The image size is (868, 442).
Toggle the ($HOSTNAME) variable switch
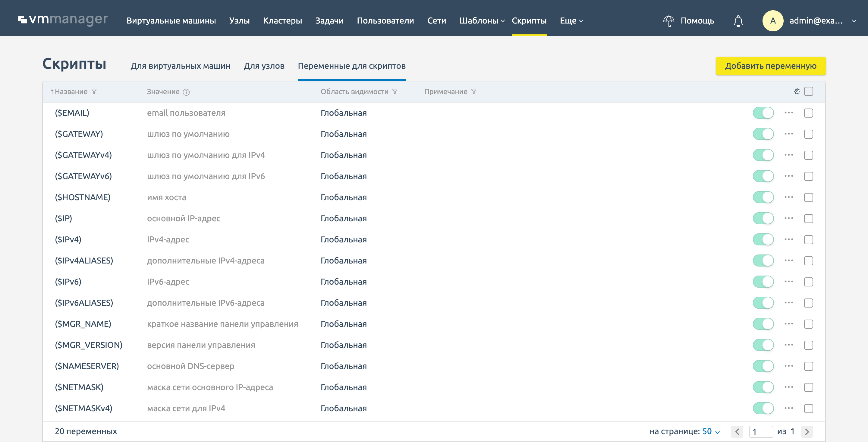(x=763, y=197)
